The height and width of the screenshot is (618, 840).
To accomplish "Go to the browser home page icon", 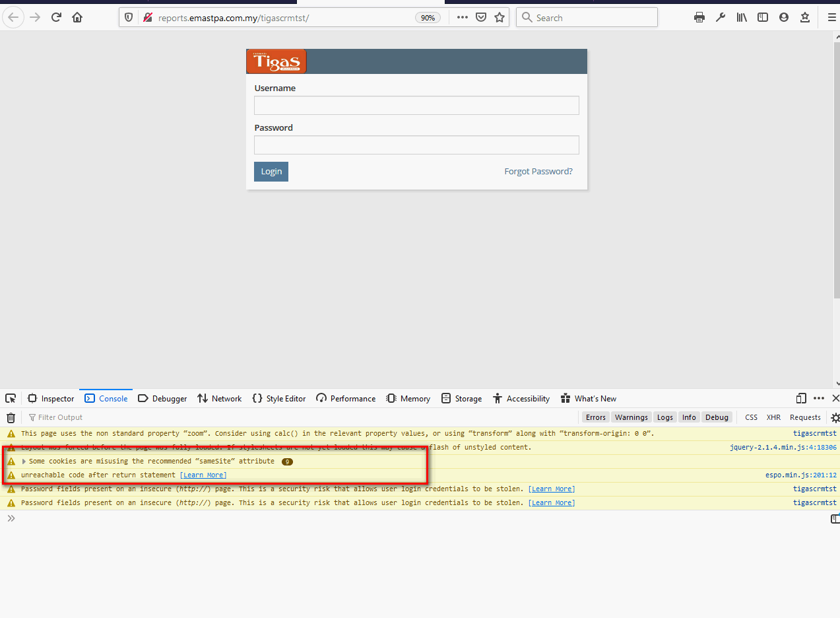I will click(x=77, y=18).
